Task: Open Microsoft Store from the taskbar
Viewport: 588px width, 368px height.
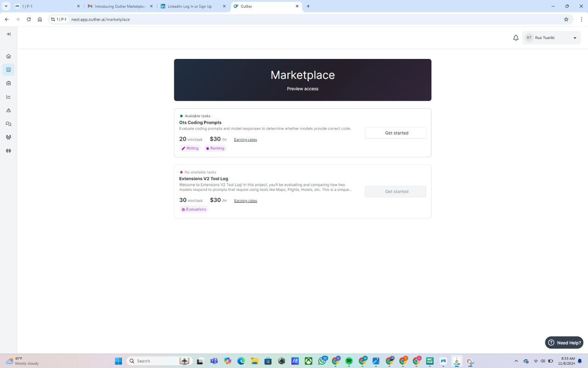Action: (268, 361)
